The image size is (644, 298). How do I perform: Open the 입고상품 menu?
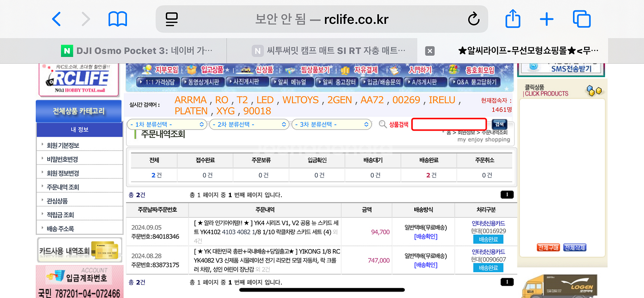pos(207,70)
